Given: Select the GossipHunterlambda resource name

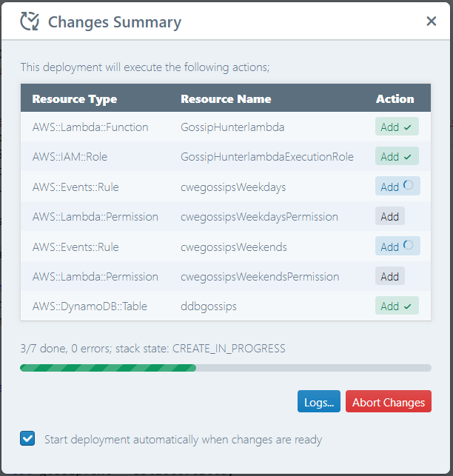Looking at the screenshot, I should (x=232, y=127).
